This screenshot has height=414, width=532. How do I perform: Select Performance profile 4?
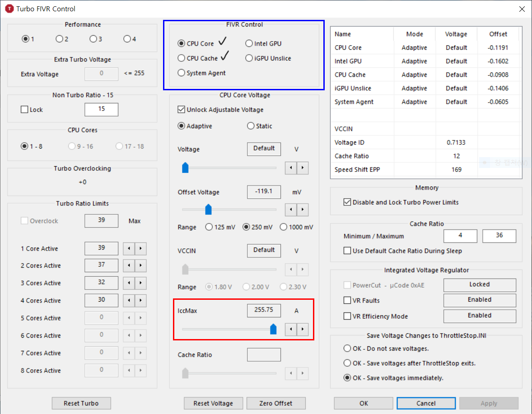coord(130,39)
